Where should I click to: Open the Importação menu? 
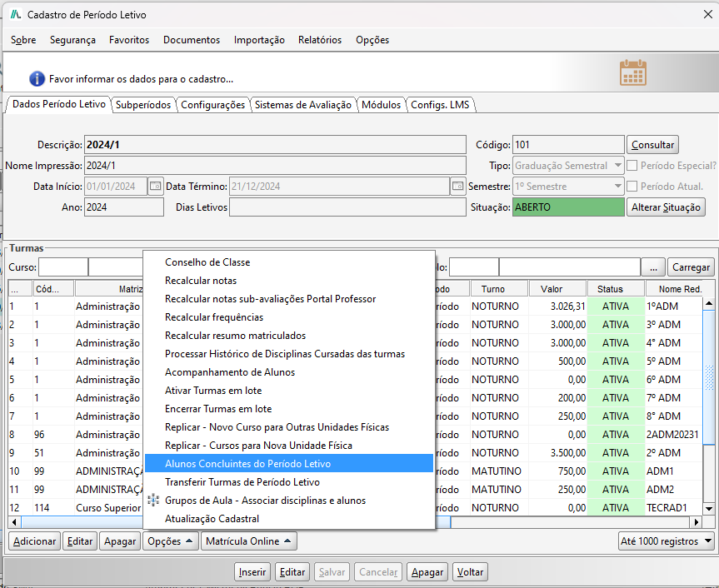(x=260, y=40)
